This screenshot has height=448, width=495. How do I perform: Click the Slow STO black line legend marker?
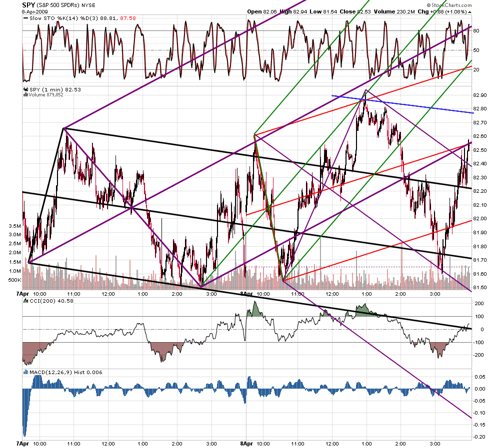pyautogui.click(x=25, y=18)
